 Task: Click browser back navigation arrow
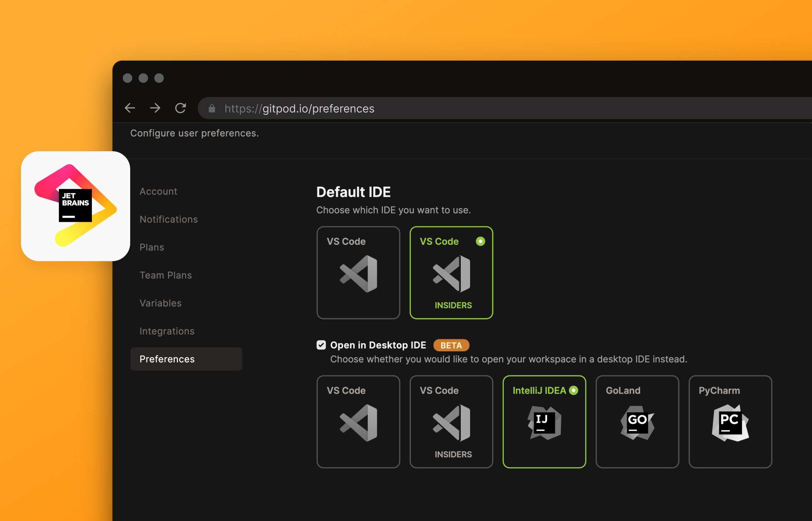[129, 108]
